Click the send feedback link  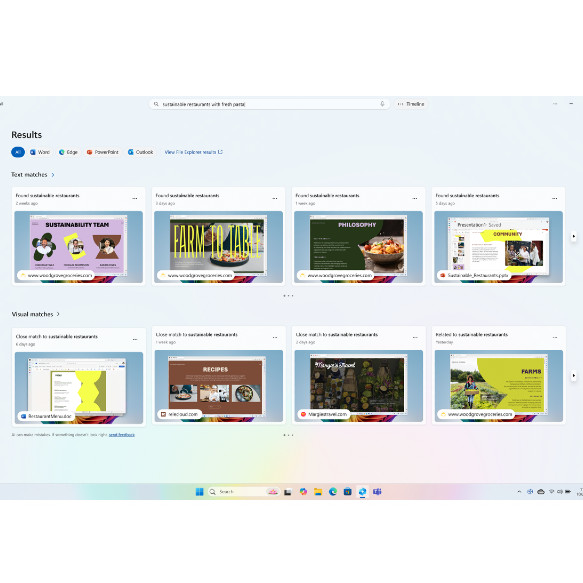[122, 435]
